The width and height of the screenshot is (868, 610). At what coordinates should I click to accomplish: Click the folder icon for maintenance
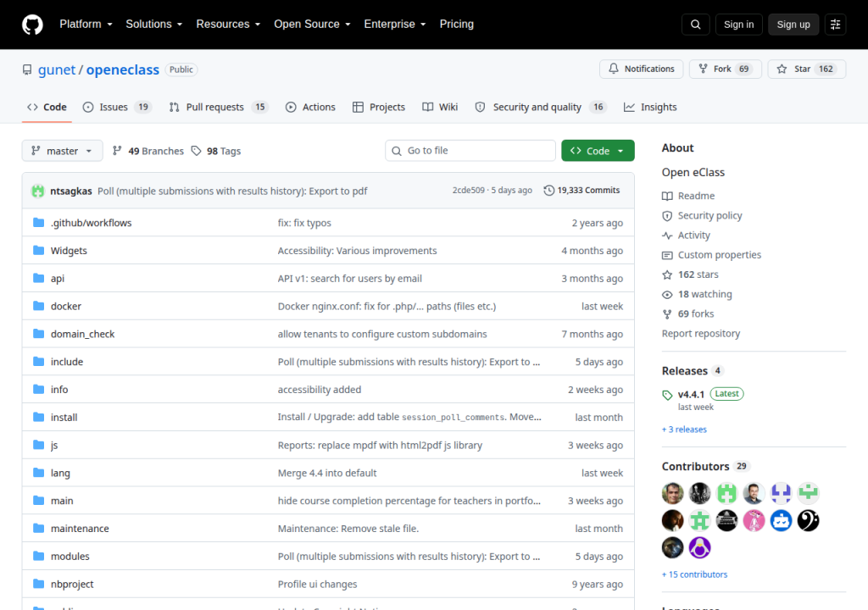[x=38, y=528]
